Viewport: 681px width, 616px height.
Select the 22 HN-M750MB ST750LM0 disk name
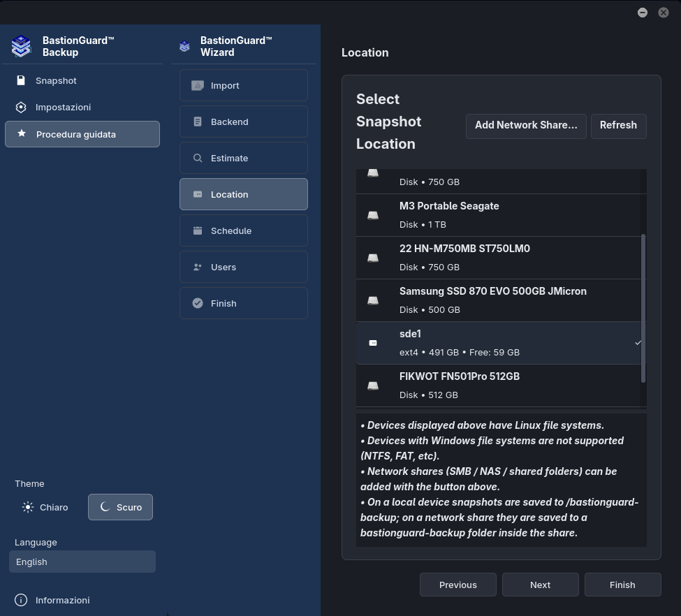(464, 249)
